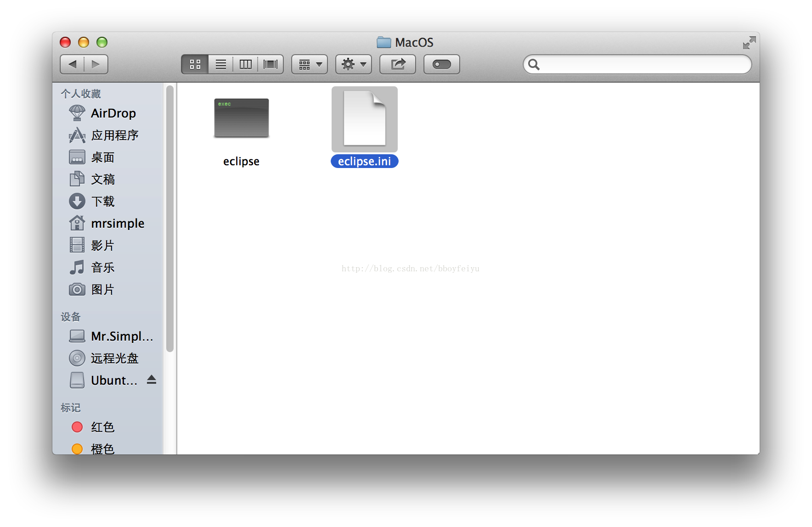Viewport: 812px width, 527px height.
Task: Open the item arrangement dropdown
Action: (x=310, y=64)
